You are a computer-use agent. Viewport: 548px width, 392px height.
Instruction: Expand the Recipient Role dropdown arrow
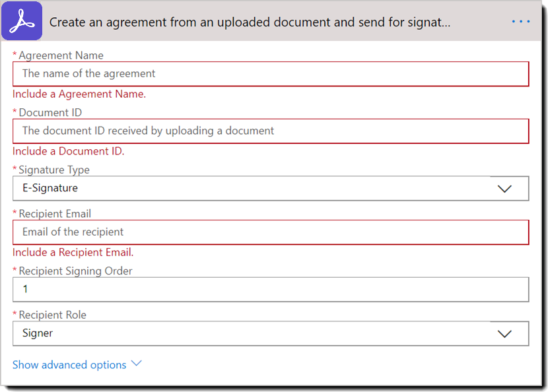coord(504,334)
